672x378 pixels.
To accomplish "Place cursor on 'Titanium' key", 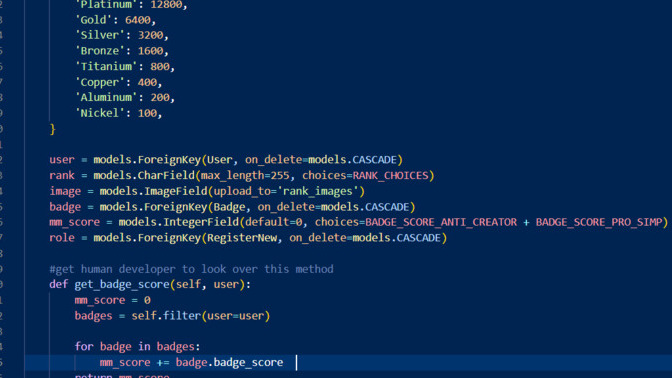I will point(106,66).
